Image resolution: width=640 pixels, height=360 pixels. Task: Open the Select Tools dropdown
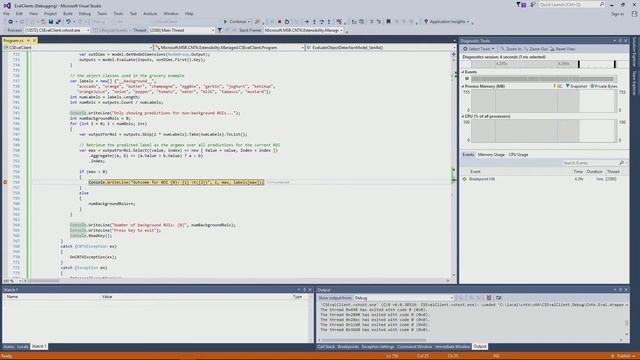(x=478, y=49)
